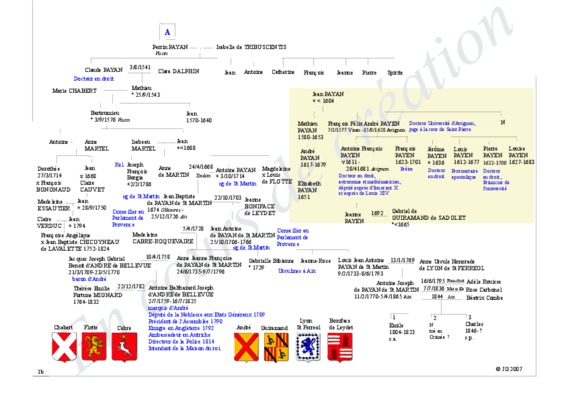Viewport: 566px width, 400px height.
Task: Click the Cabre red goat shield
Action: coord(124,347)
